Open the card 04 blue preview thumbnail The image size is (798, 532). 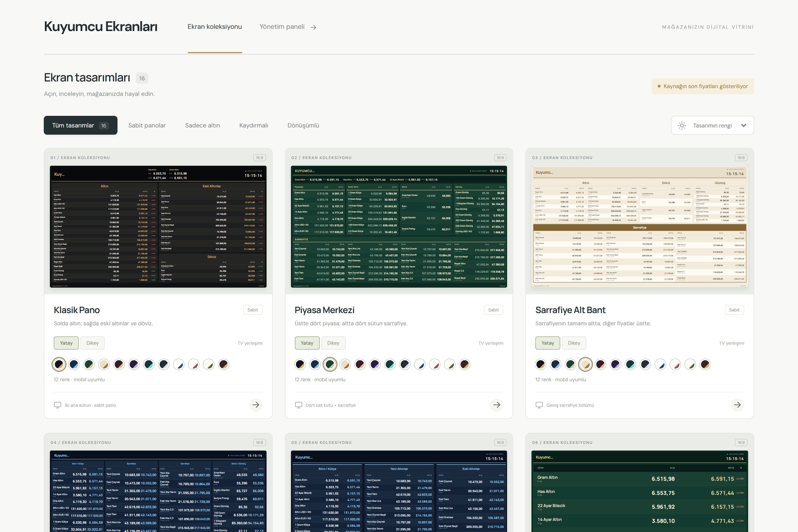158,491
